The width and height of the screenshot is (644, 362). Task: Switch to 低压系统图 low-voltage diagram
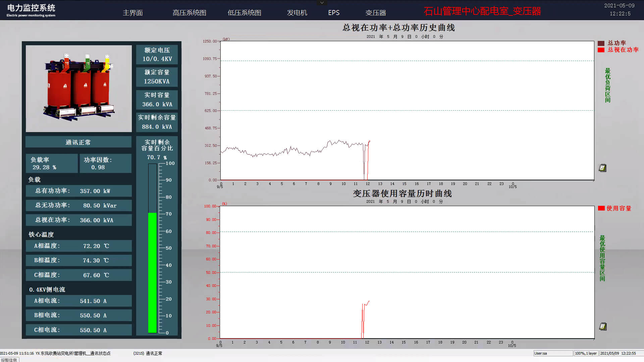(244, 13)
